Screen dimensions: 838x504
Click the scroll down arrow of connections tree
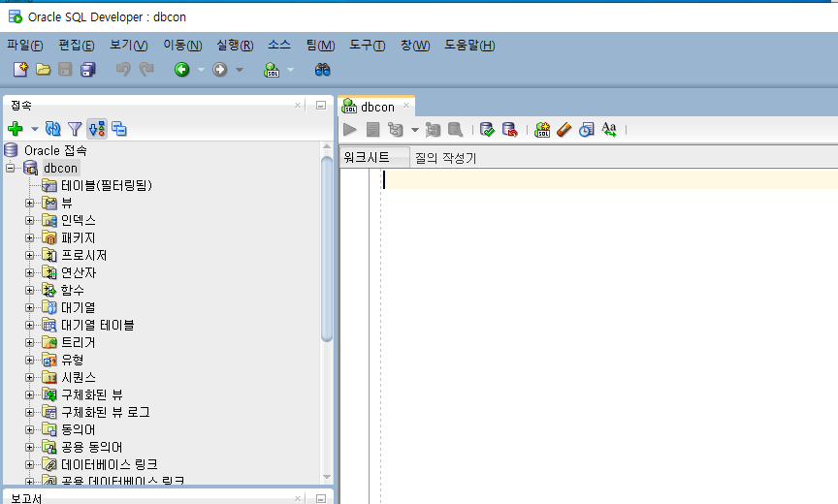pos(327,477)
